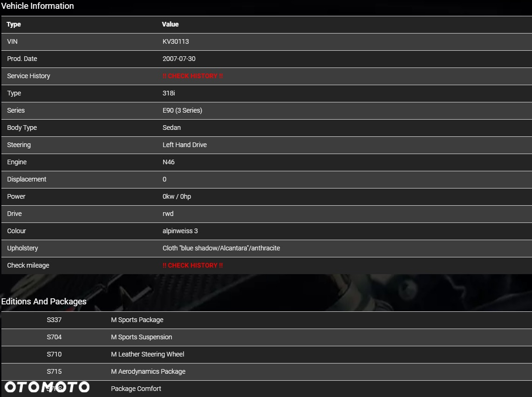Click the 'Package Comfort' entry

[x=136, y=389]
